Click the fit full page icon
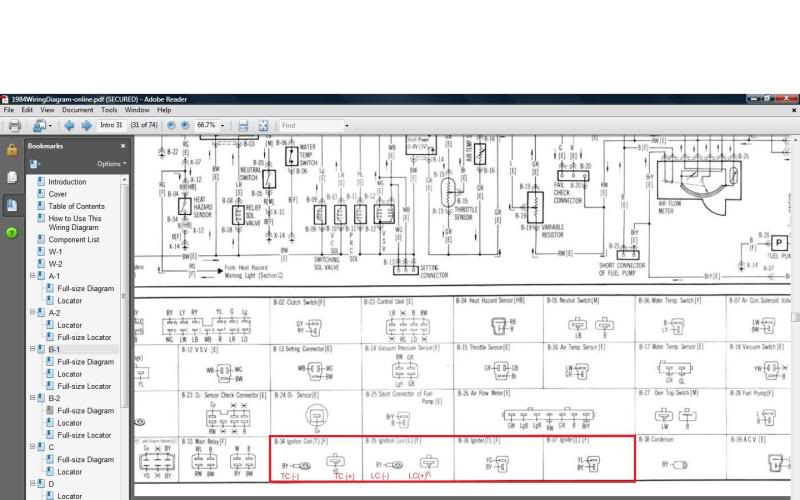This screenshot has width=800, height=500. 263,126
